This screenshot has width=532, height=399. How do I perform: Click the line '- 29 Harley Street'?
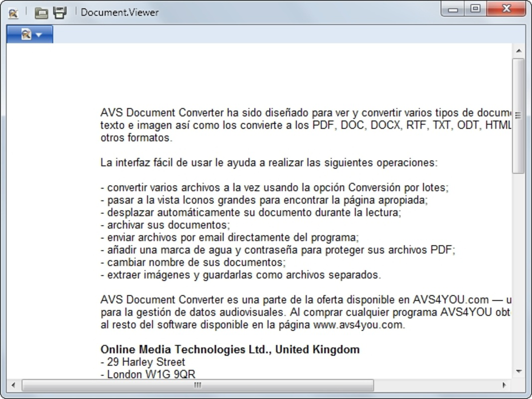pyautogui.click(x=143, y=362)
